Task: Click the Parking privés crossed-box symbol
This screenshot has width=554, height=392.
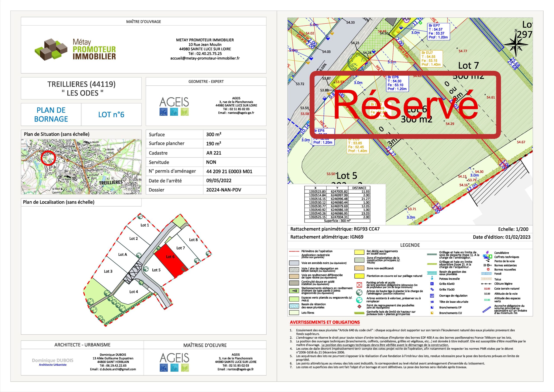Action: pos(359,285)
